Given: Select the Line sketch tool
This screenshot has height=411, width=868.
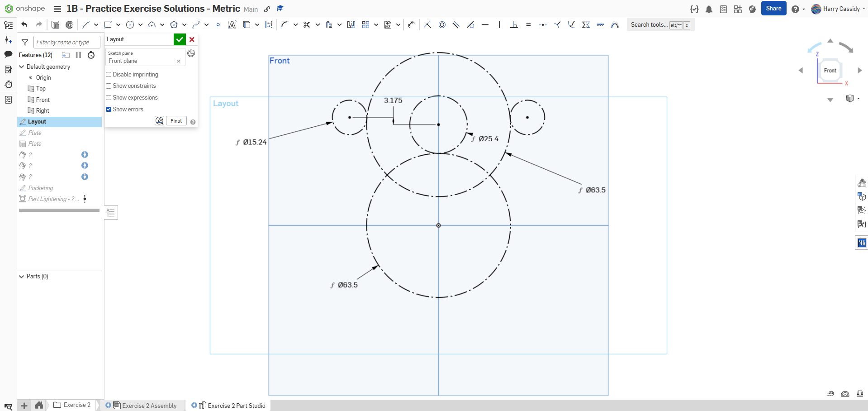Looking at the screenshot, I should [85, 25].
